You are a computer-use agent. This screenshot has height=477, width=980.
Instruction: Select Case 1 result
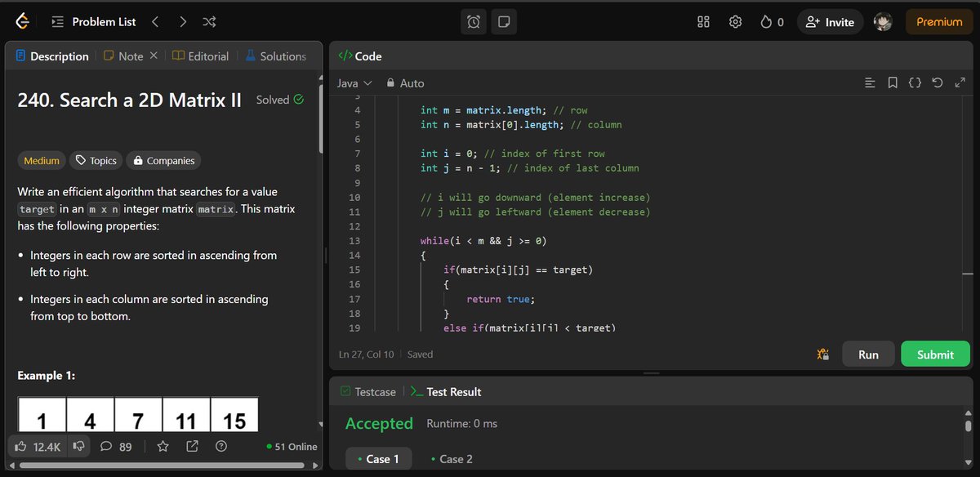(x=378, y=459)
